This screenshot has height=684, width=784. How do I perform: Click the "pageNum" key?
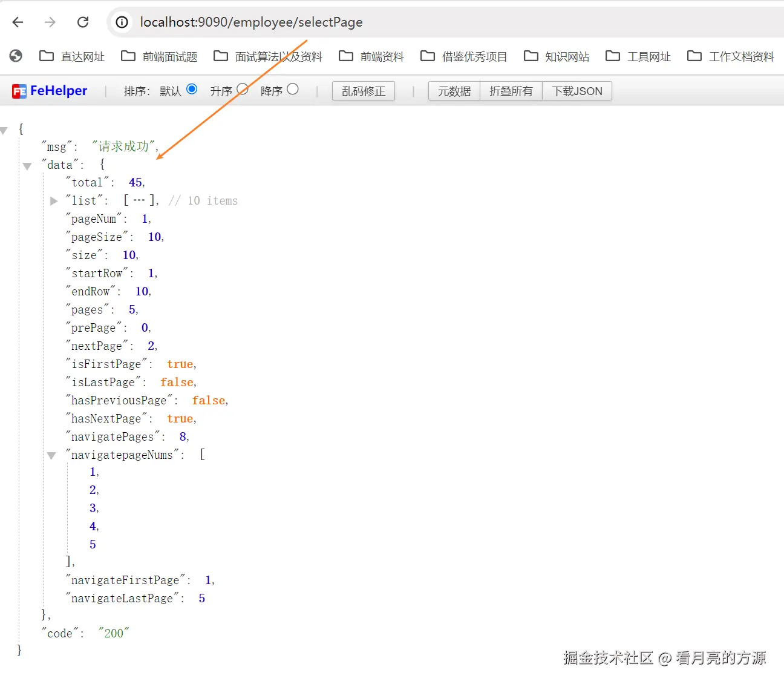(x=94, y=219)
